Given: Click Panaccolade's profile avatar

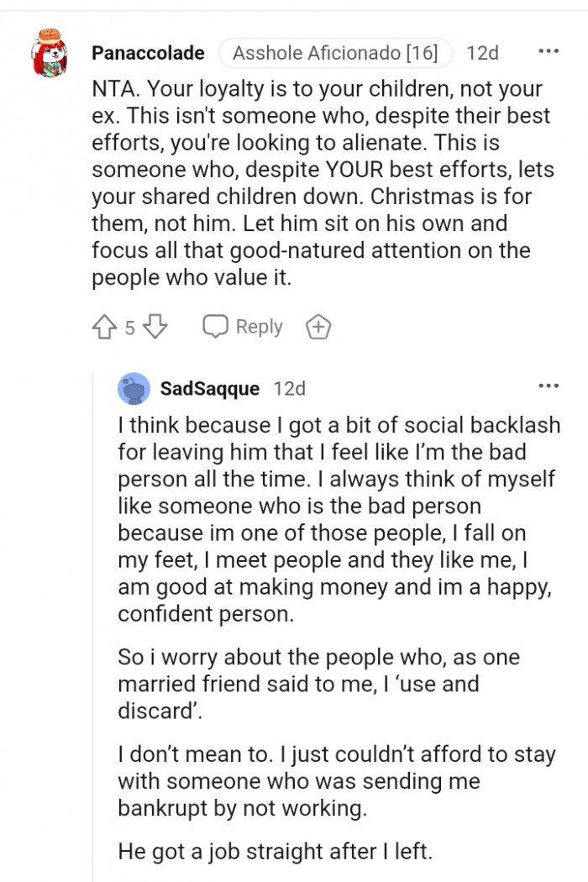Looking at the screenshot, I should 50,53.
